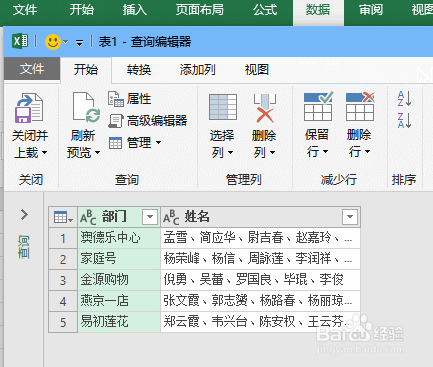Open the 部门 column filter dropdown
This screenshot has height=367, width=433.
click(150, 217)
